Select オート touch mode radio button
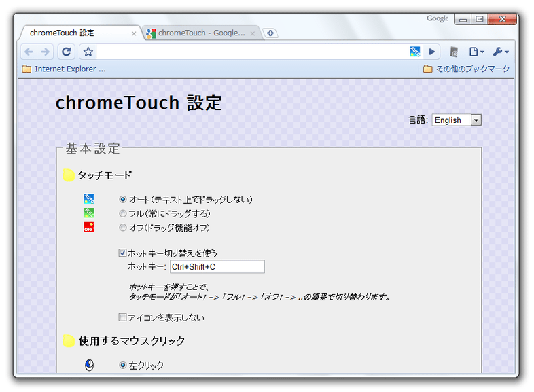The height and width of the screenshot is (392, 534). coord(122,199)
